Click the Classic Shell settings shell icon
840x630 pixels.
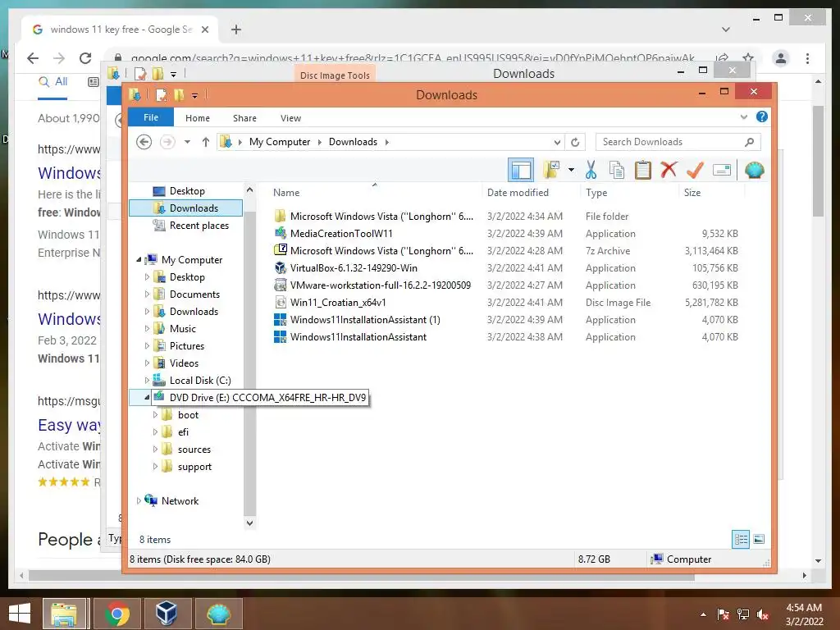pos(755,171)
